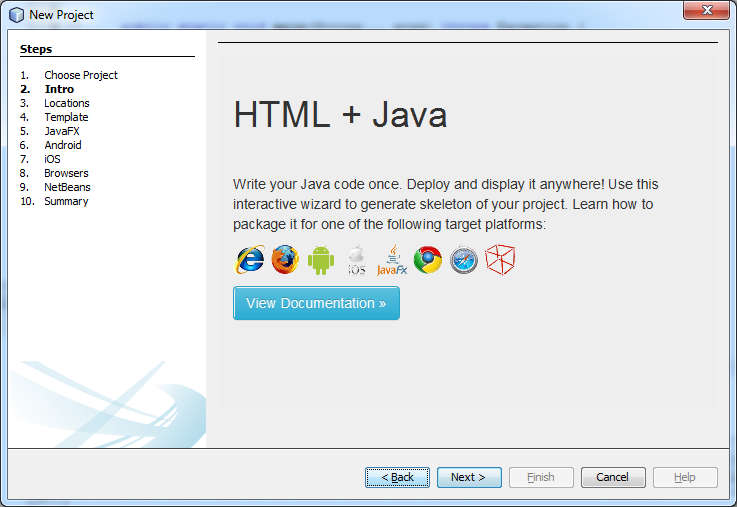Click the 'Steps' panel heading
The width and height of the screenshot is (737, 507).
[36, 49]
